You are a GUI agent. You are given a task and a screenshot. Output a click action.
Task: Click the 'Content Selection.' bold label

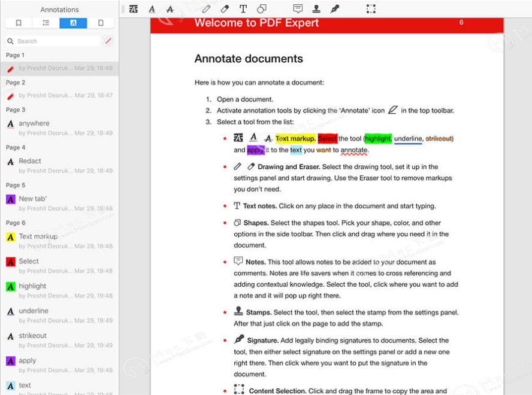point(277,391)
